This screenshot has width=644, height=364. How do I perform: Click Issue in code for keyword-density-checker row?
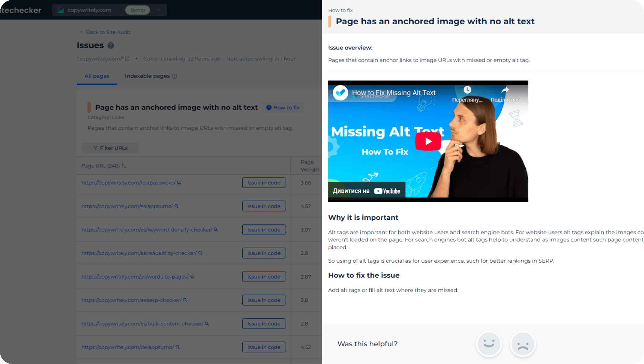(x=264, y=230)
